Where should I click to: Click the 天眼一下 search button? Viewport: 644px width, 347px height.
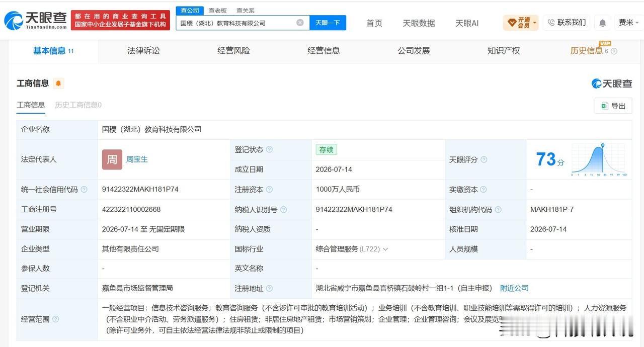[x=328, y=23]
